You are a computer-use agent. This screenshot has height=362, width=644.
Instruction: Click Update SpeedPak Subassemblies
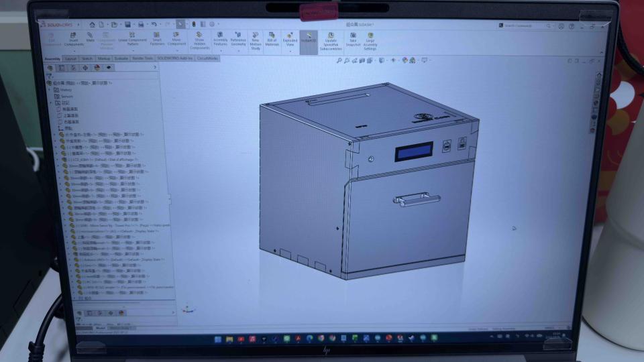pyautogui.click(x=331, y=41)
